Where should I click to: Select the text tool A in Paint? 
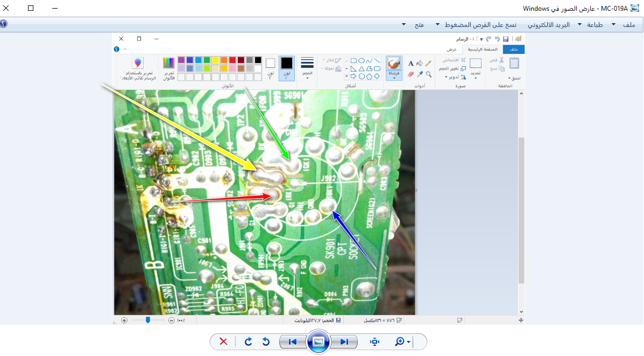(411, 64)
